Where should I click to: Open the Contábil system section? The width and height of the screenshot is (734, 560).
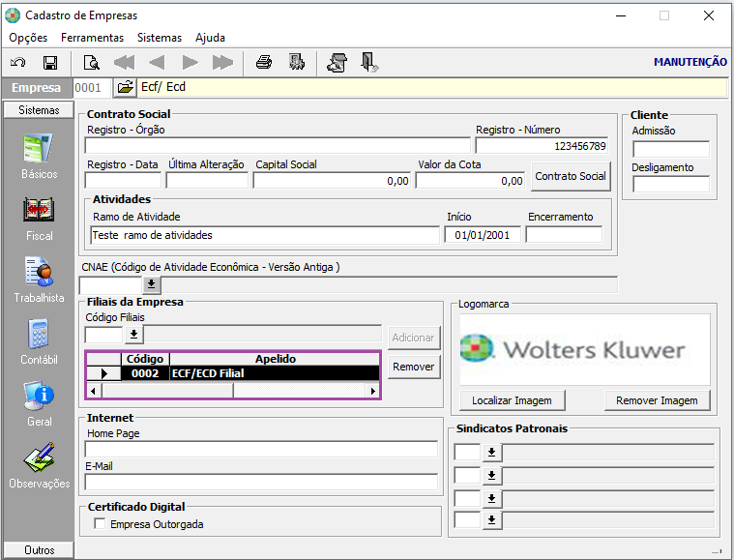pos(39,342)
